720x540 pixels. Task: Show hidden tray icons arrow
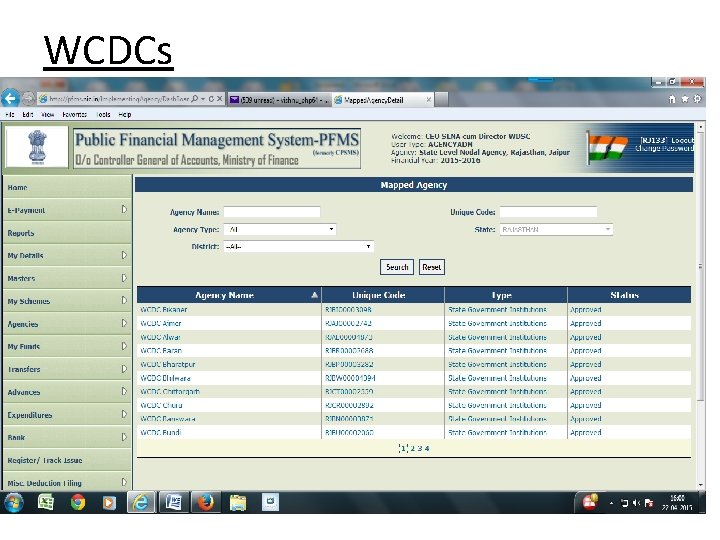611,504
